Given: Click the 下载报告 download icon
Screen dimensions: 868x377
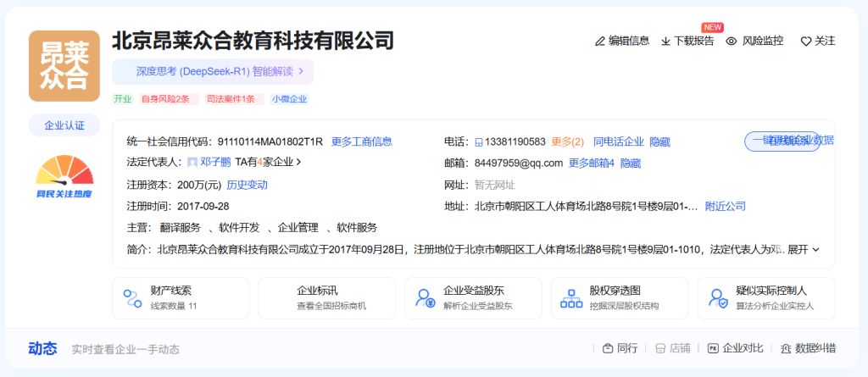Looking at the screenshot, I should (666, 41).
